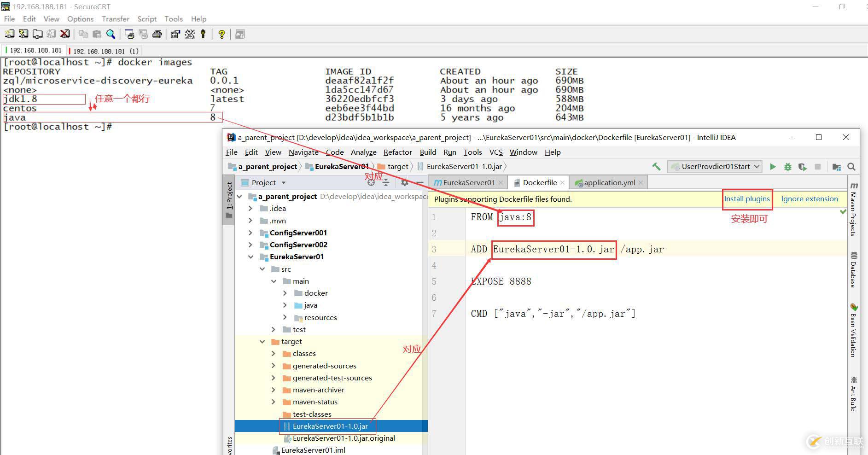Click Scroll from Source target icon
Image resolution: width=868 pixels, height=455 pixels.
click(x=371, y=182)
